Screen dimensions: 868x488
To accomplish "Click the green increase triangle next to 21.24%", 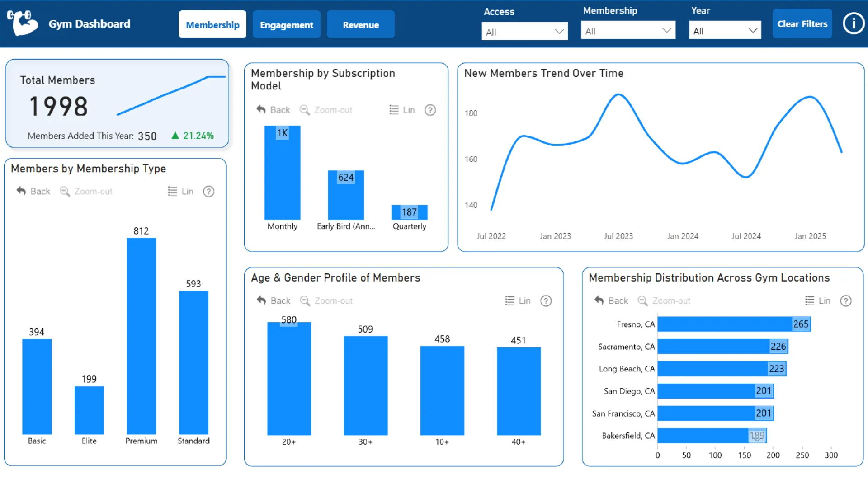I will pos(175,136).
